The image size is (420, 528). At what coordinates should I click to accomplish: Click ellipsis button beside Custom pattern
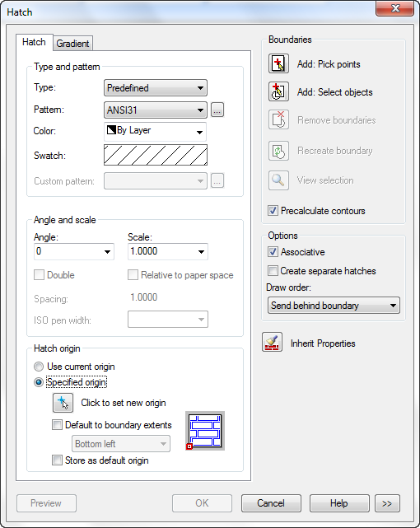(217, 181)
